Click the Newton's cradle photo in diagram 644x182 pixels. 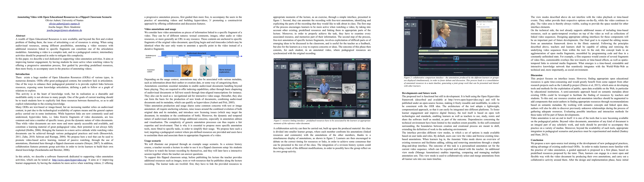pyautogui.click(x=187, y=71)
